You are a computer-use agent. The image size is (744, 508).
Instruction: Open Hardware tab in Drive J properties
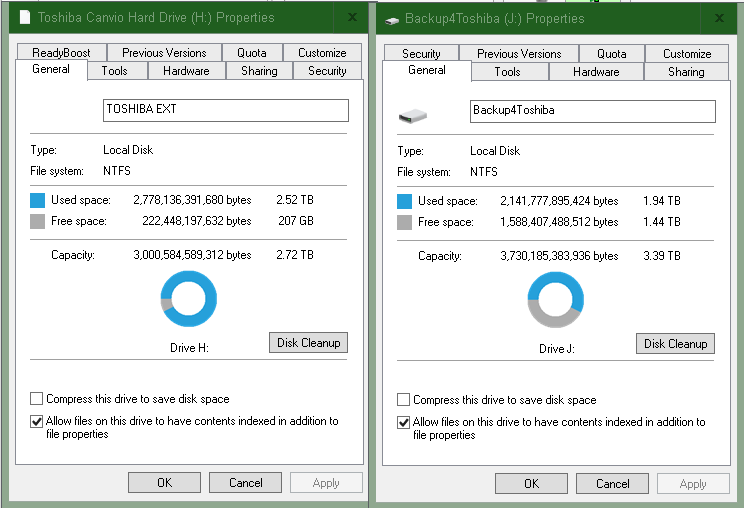[596, 72]
